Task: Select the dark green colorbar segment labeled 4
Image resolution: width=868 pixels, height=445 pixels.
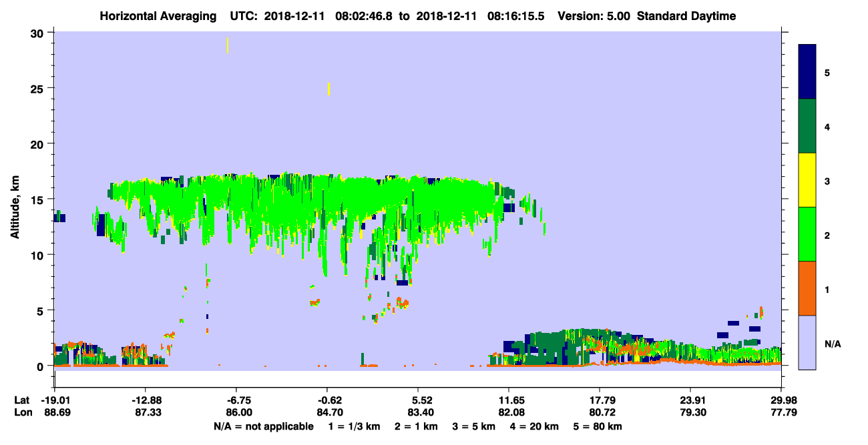Action: coord(807,125)
